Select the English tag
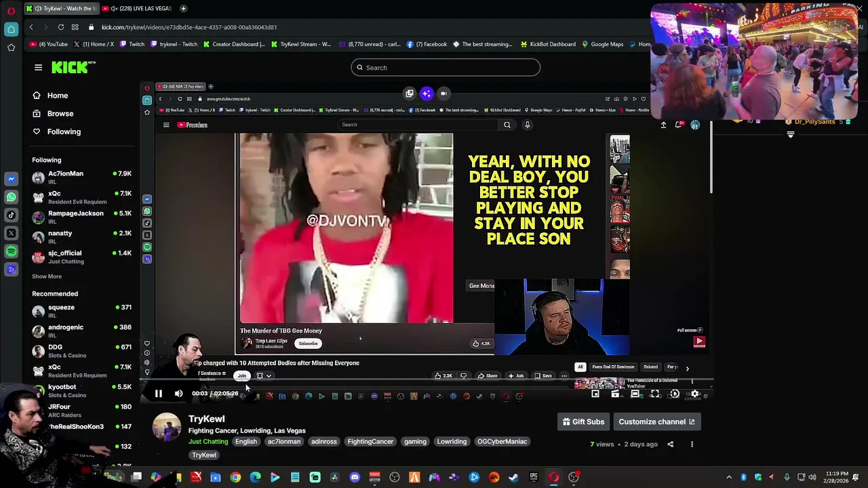 (x=246, y=442)
